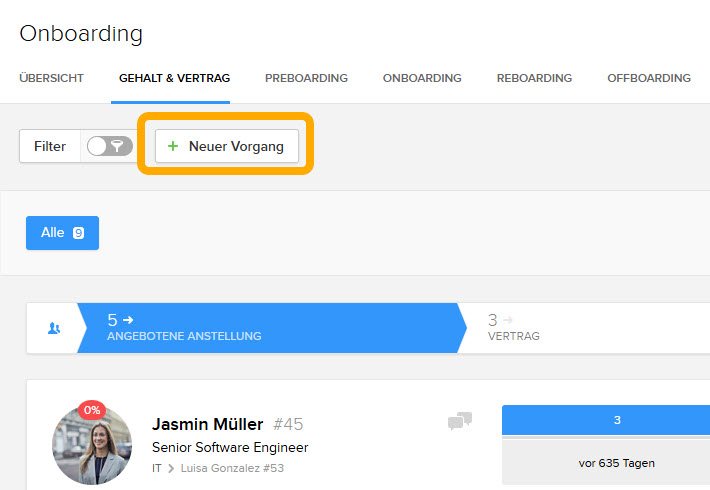Click the people icon in pipeline bar

(54, 328)
